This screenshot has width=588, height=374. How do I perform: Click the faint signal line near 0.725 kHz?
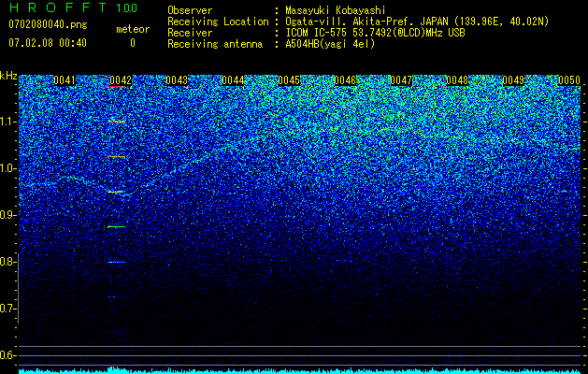116,297
